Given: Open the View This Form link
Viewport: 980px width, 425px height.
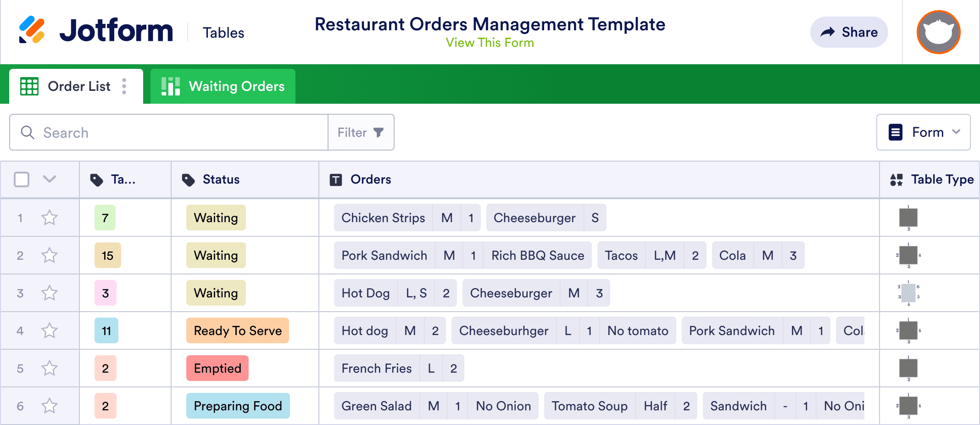Looking at the screenshot, I should click(490, 43).
